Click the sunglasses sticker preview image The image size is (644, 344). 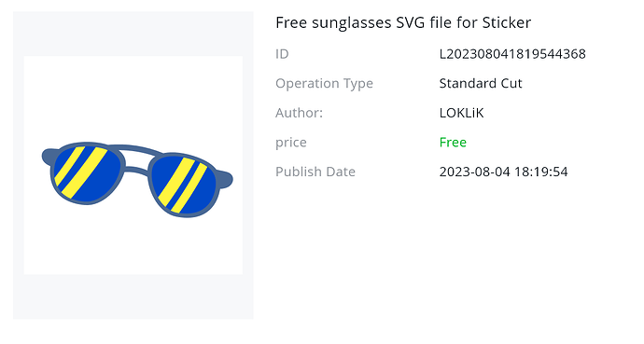(x=133, y=165)
